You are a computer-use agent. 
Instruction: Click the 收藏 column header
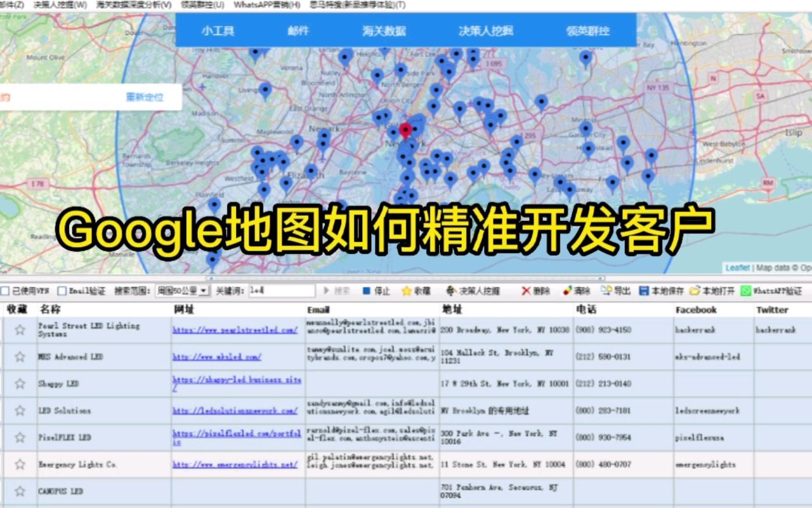[17, 310]
